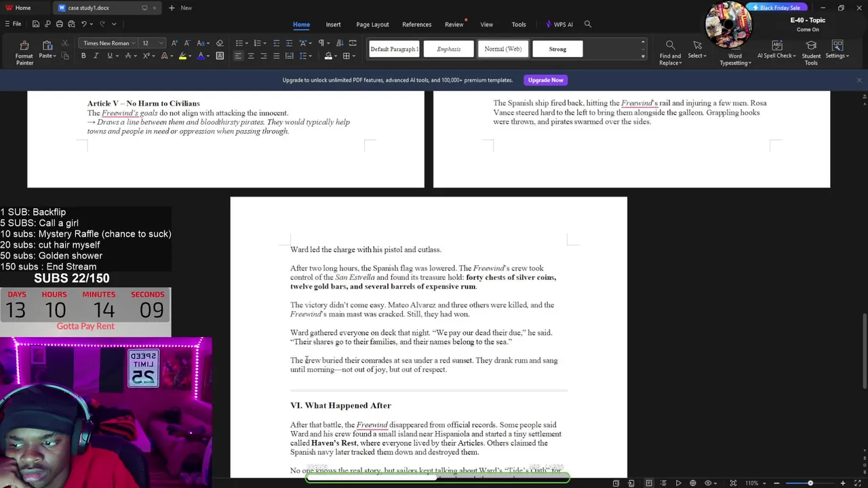Click the search magnifier next to WPS AI

pyautogui.click(x=588, y=24)
